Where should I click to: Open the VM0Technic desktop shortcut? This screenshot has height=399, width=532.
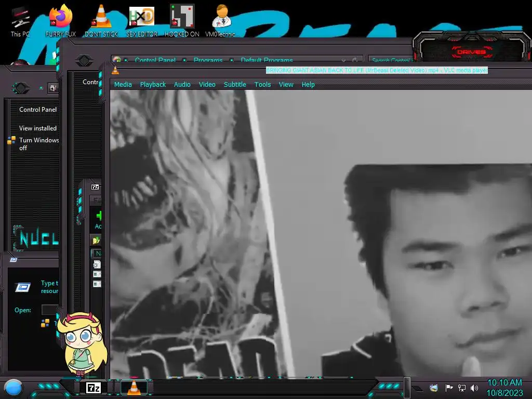[x=222, y=20]
